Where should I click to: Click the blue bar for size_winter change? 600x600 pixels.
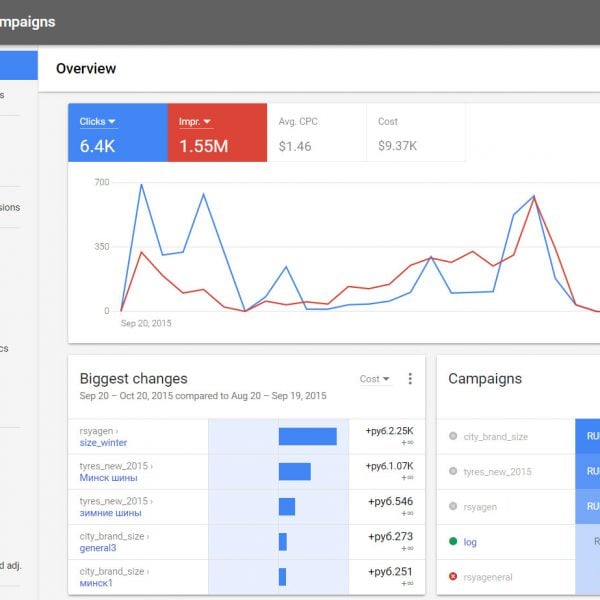[x=307, y=436]
